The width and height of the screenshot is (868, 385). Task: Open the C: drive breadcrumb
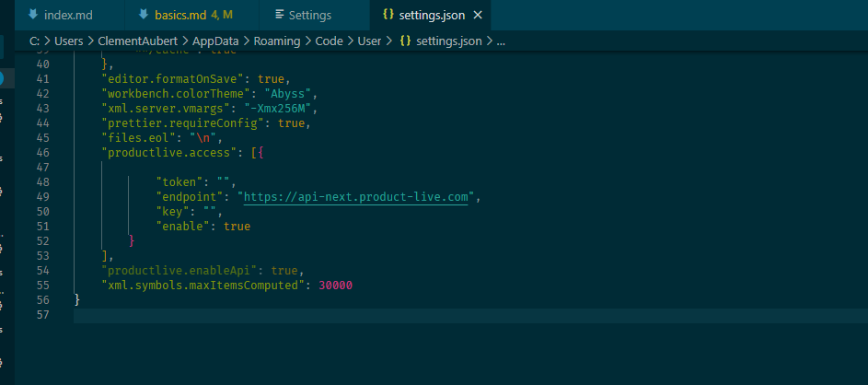tap(34, 41)
